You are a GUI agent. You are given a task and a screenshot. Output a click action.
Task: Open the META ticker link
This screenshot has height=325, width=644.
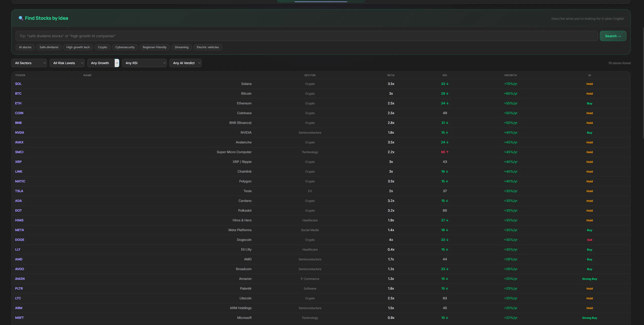click(19, 230)
